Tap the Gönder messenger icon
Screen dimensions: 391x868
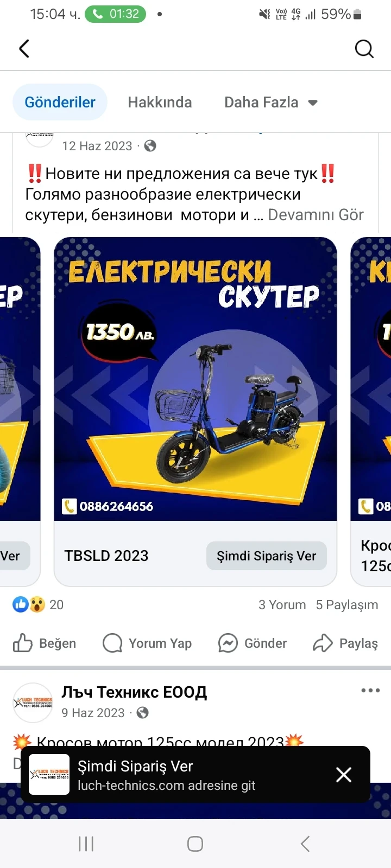click(228, 643)
